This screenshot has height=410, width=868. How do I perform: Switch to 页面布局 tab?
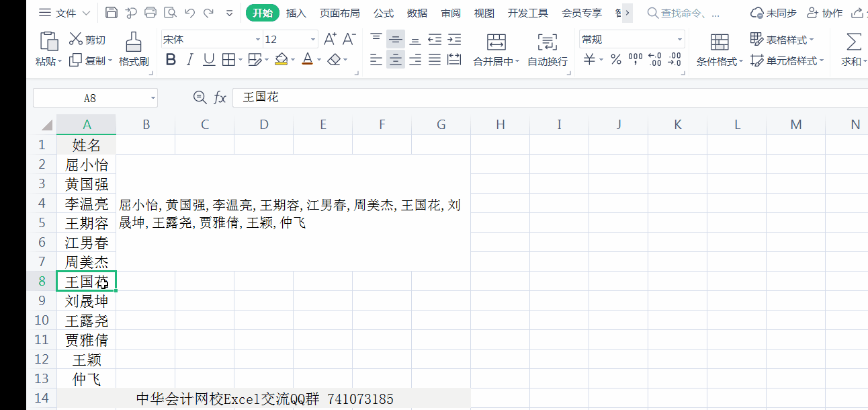tap(339, 13)
